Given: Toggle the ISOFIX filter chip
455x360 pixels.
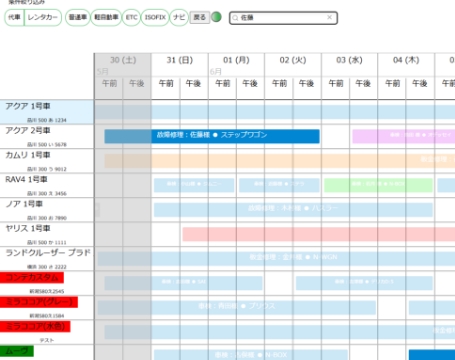Looking at the screenshot, I should point(155,17).
